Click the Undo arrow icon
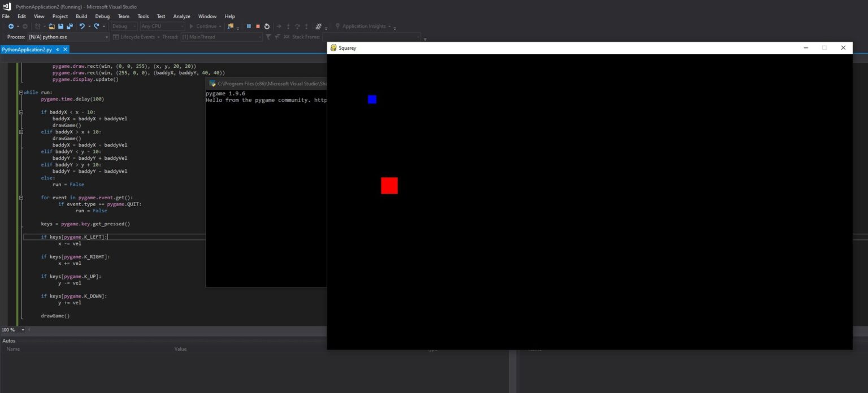This screenshot has width=868, height=393. coord(82,27)
